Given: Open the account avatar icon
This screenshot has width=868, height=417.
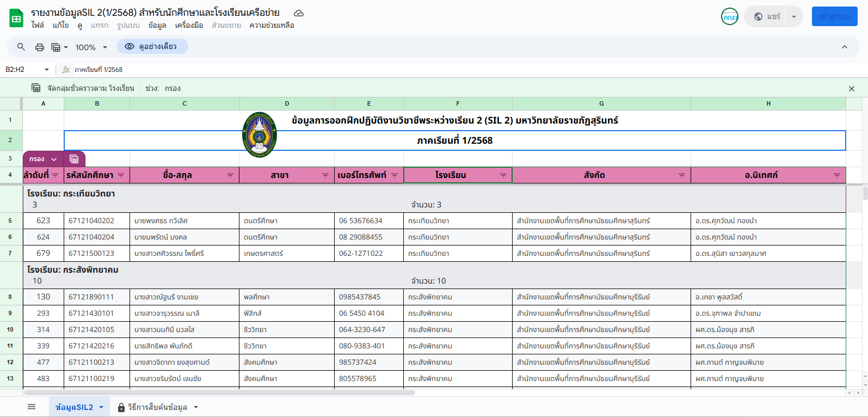Looking at the screenshot, I should coord(730,16).
